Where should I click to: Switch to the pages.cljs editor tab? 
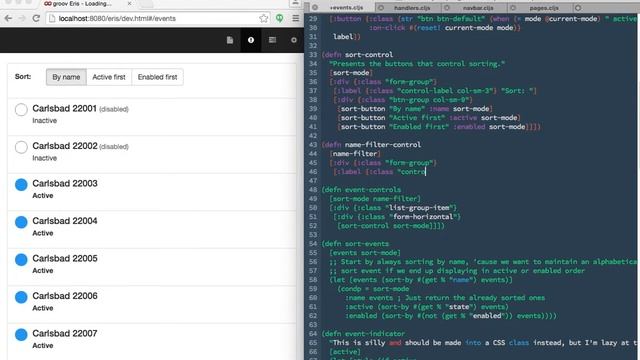[x=544, y=7]
